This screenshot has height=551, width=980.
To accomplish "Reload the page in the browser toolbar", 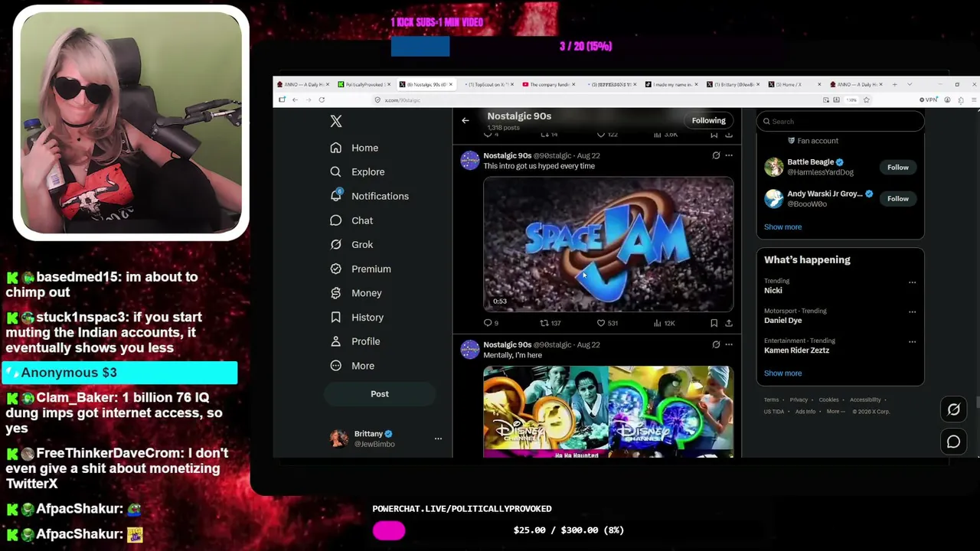I will 322,99.
